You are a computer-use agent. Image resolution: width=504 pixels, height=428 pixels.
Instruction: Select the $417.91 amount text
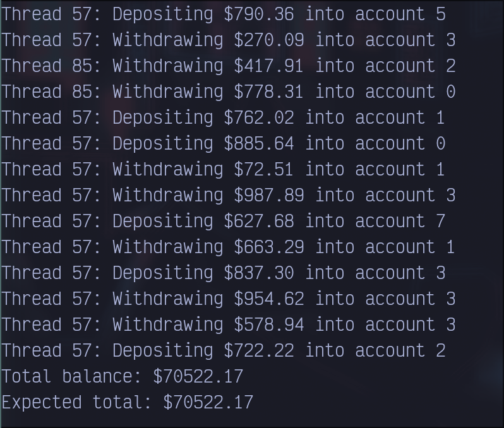tap(269, 66)
